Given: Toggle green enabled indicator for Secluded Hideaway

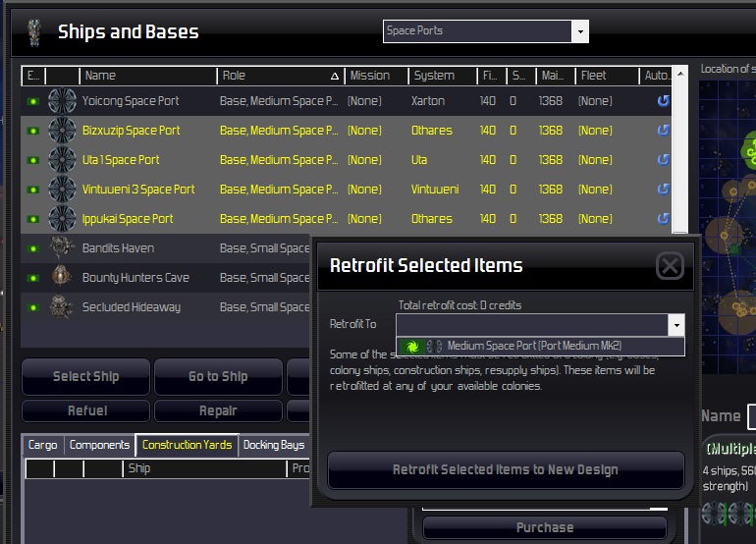Looking at the screenshot, I should (32, 307).
